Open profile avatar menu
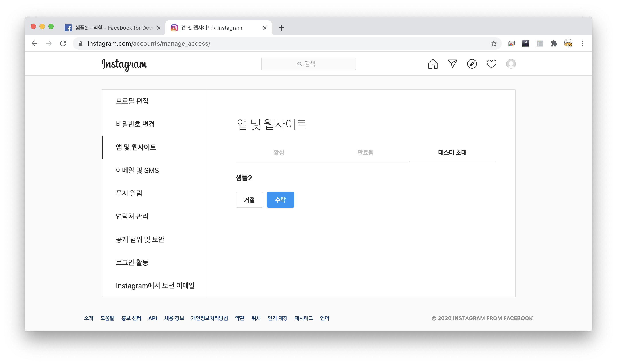This screenshot has height=364, width=617. (x=511, y=64)
